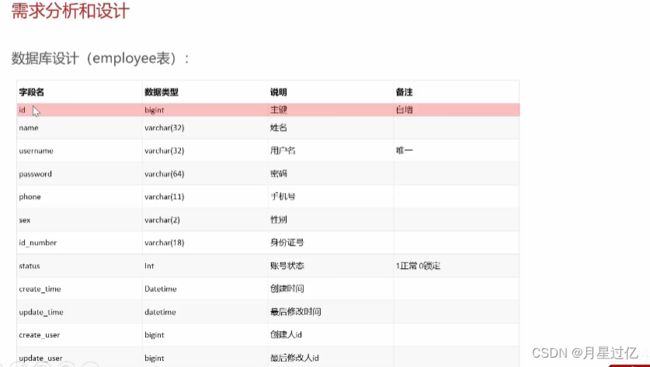Click the name field cell
The height and width of the screenshot is (367, 650).
pos(29,128)
